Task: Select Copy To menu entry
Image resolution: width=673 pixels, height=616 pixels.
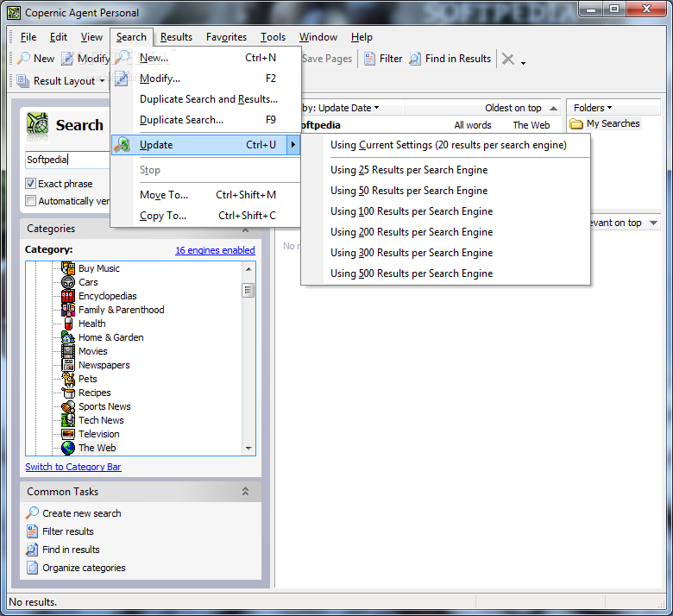Action: (x=205, y=216)
